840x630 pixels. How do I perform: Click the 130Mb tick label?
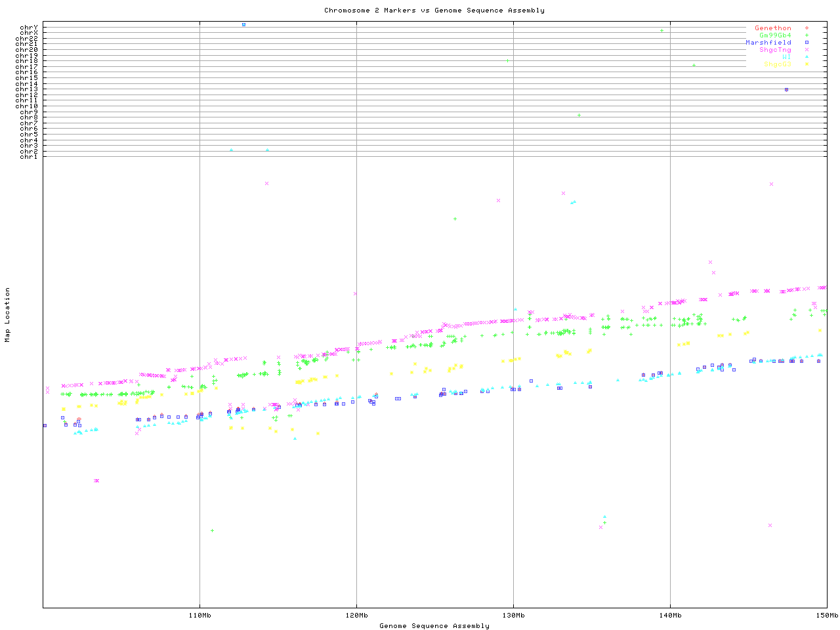513,616
